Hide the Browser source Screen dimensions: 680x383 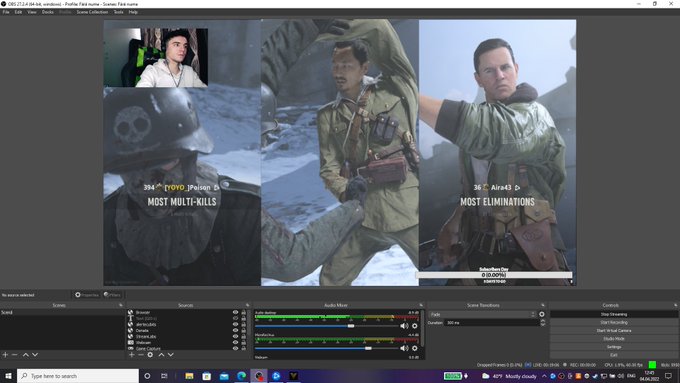(235, 312)
